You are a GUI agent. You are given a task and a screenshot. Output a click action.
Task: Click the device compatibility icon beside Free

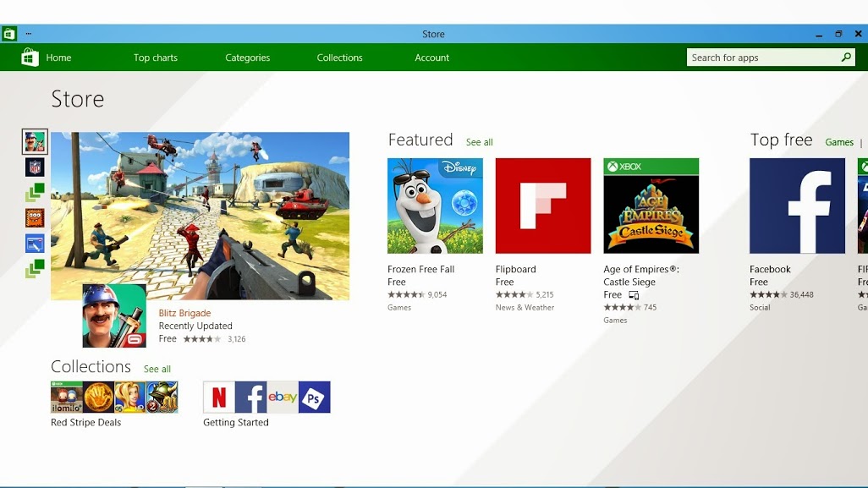634,295
